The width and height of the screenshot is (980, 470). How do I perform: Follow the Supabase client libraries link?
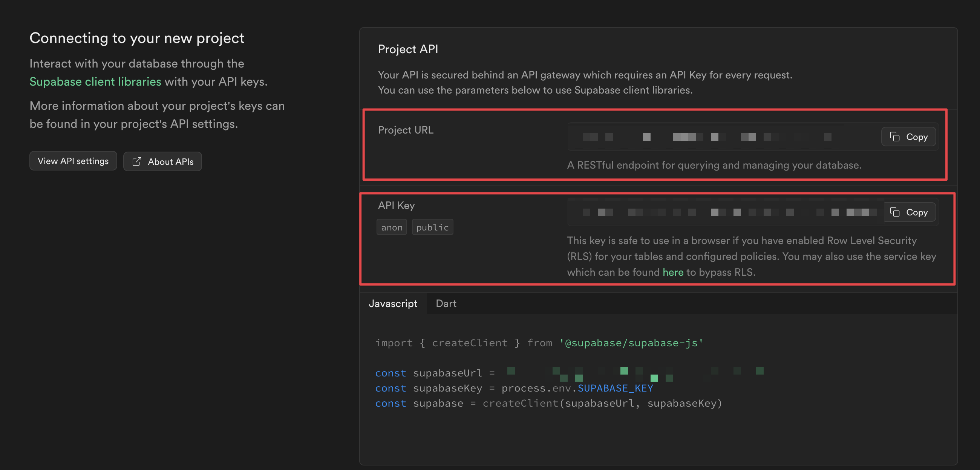pyautogui.click(x=95, y=81)
